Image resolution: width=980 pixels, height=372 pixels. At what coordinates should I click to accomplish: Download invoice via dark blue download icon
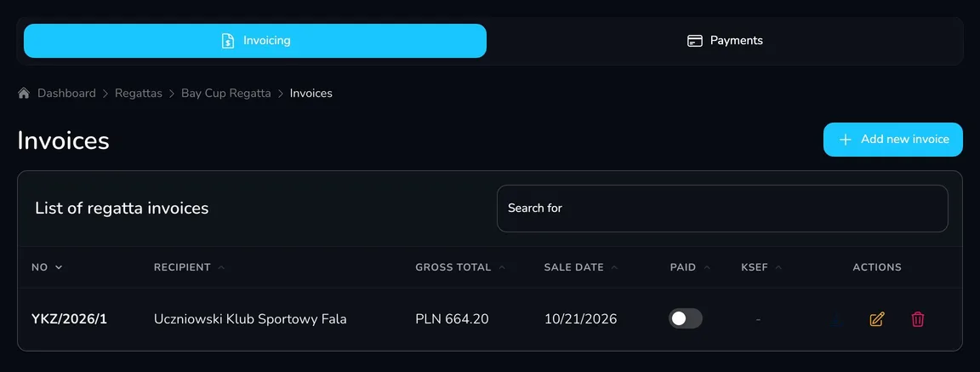point(837,319)
